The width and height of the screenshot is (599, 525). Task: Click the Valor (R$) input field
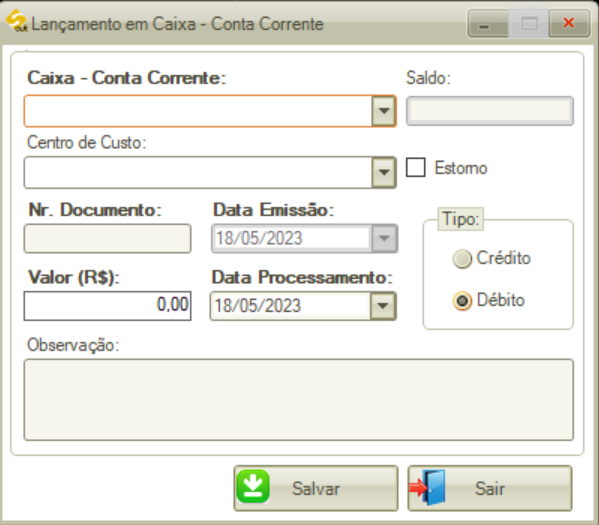107,306
